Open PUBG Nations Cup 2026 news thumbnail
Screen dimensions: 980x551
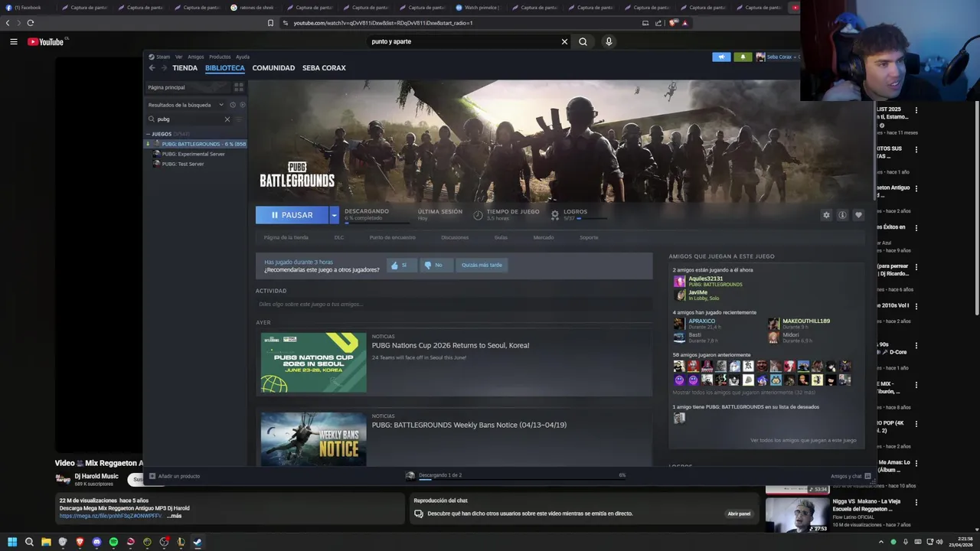[x=313, y=363]
